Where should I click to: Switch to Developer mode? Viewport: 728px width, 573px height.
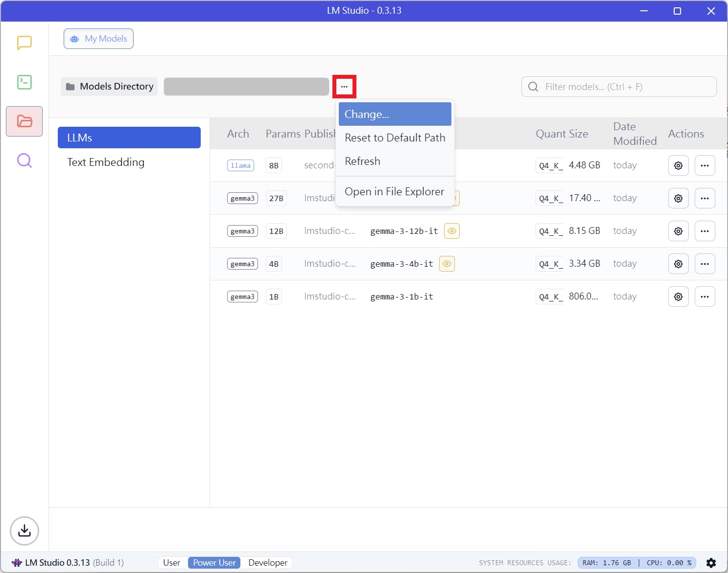coord(268,563)
